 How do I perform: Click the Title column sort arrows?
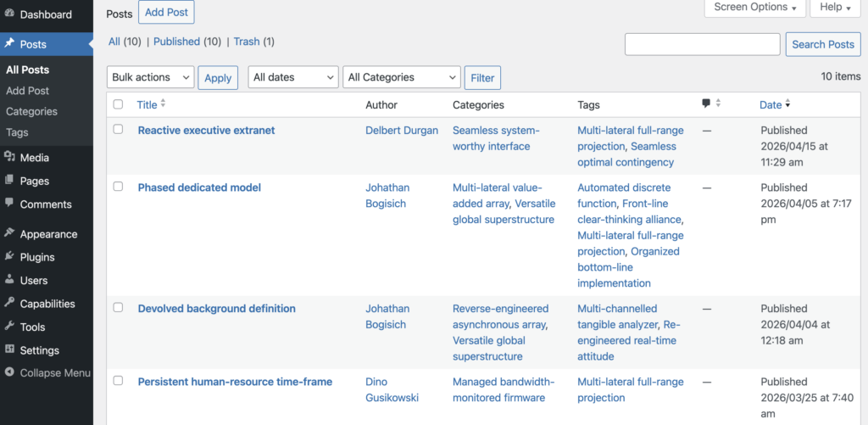pos(163,104)
